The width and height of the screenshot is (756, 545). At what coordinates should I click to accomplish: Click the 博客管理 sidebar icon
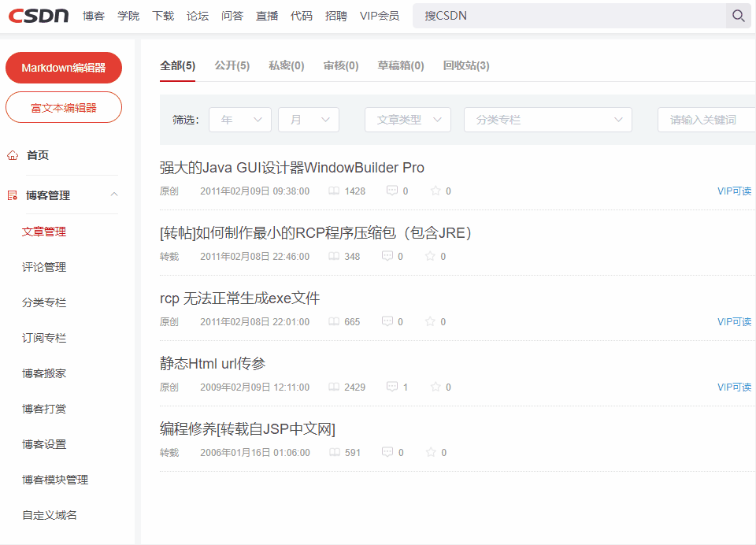[x=11, y=195]
